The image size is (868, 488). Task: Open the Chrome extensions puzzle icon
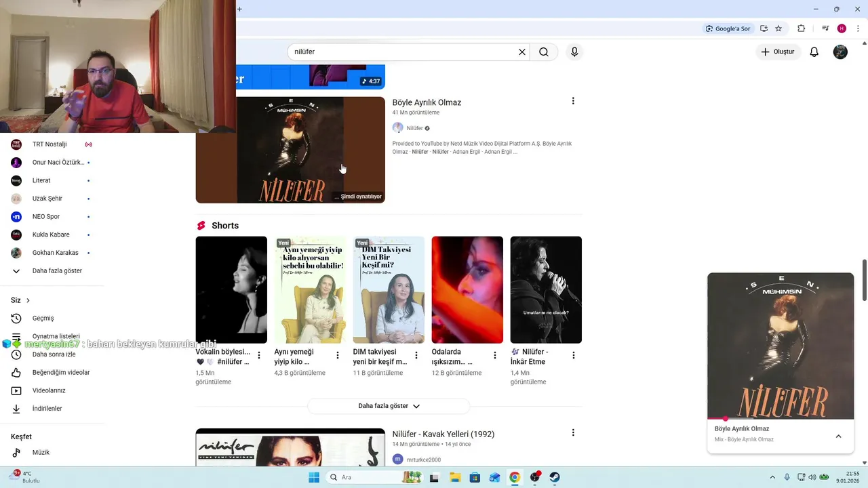801,28
